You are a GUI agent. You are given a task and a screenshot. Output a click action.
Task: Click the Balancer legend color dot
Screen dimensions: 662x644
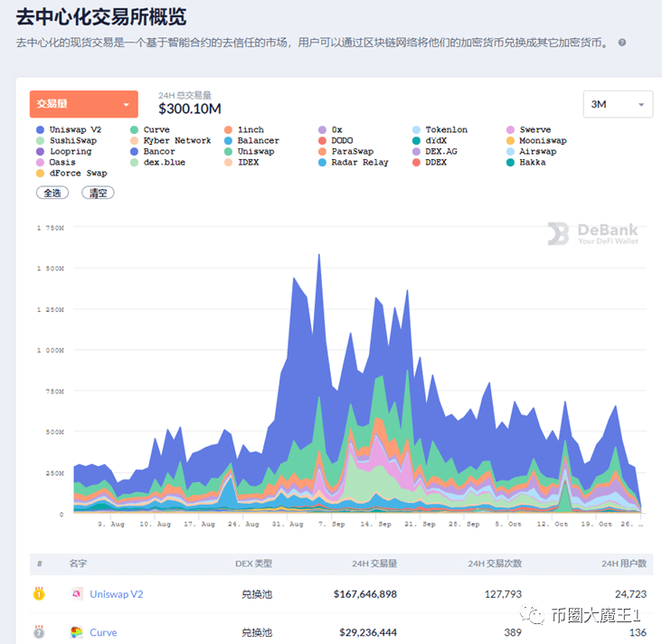[229, 140]
